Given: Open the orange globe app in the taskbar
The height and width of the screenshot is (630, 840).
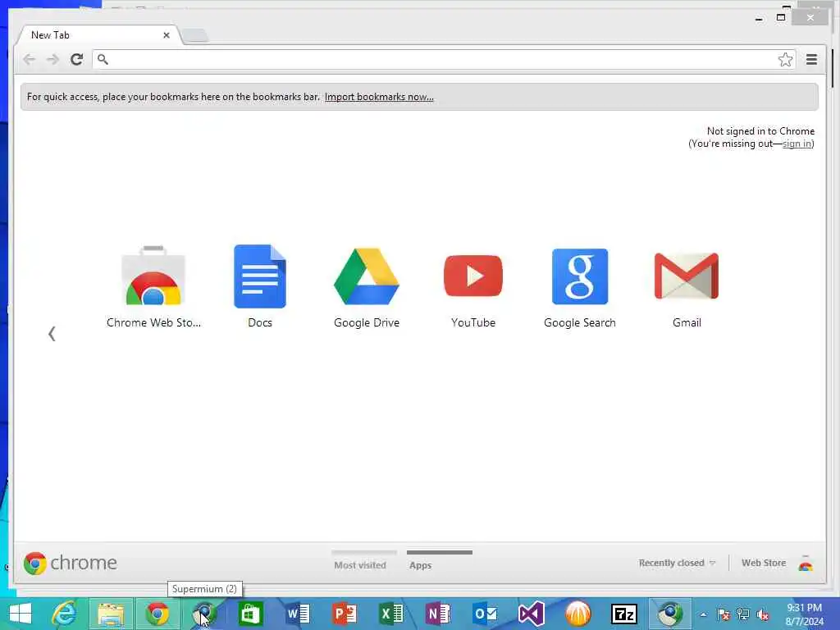Looking at the screenshot, I should coord(578,614).
